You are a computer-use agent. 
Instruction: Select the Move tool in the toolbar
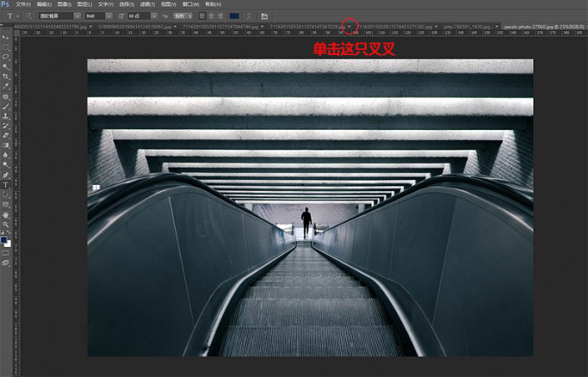[6, 38]
